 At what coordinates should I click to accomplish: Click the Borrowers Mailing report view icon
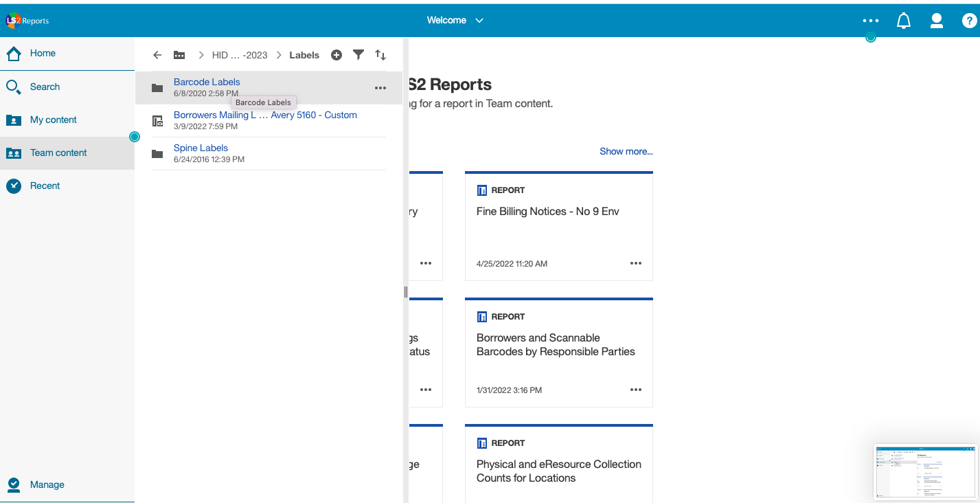(157, 121)
